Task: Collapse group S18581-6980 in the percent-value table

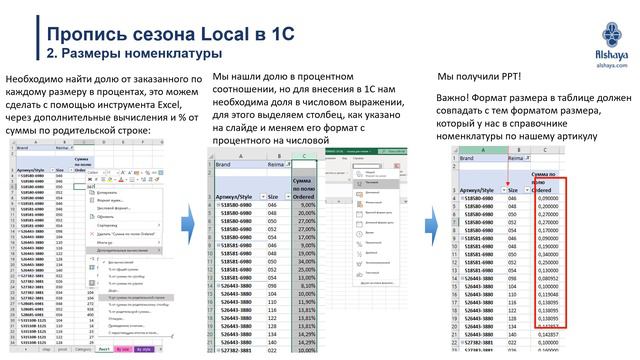Action: coord(218,245)
